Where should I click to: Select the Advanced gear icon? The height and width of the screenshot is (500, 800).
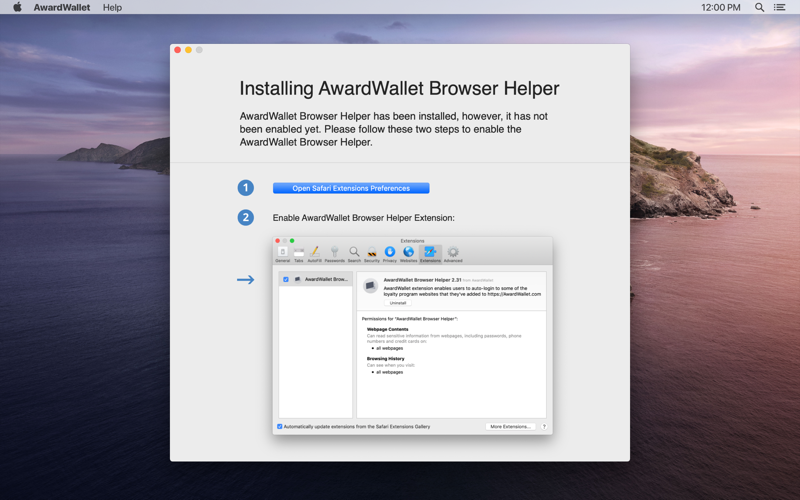tap(453, 254)
